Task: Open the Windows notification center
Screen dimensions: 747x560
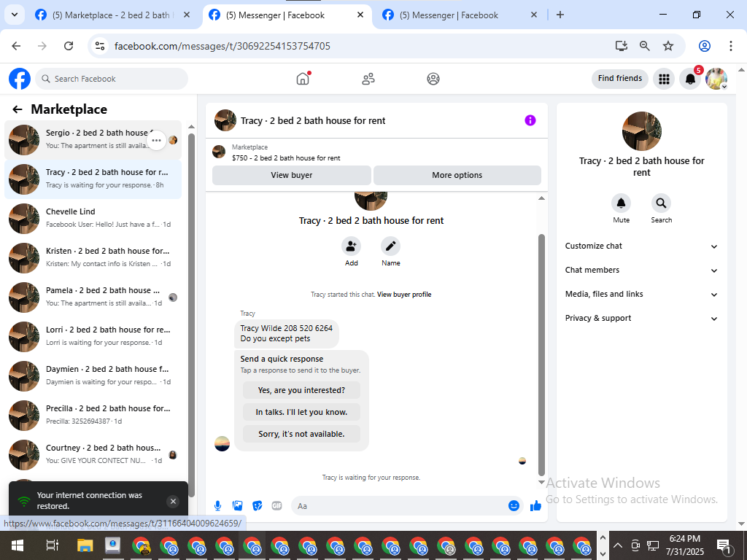Action: [x=724, y=545]
